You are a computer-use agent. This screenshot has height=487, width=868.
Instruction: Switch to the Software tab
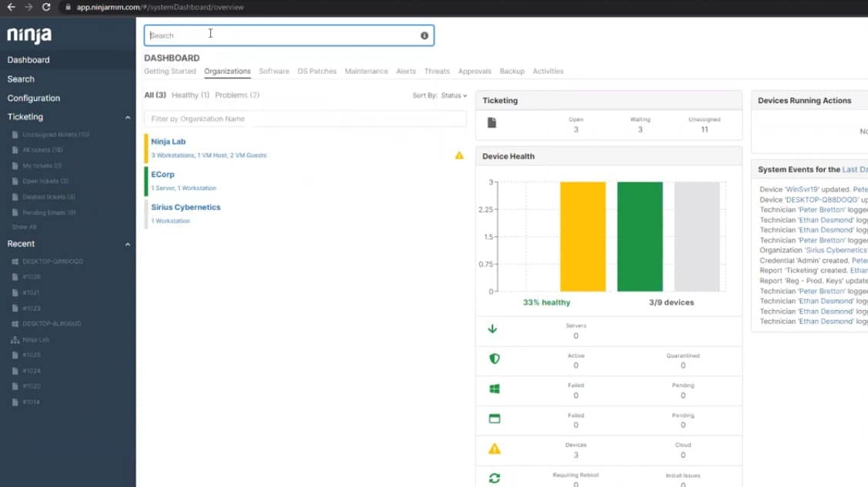tap(274, 72)
